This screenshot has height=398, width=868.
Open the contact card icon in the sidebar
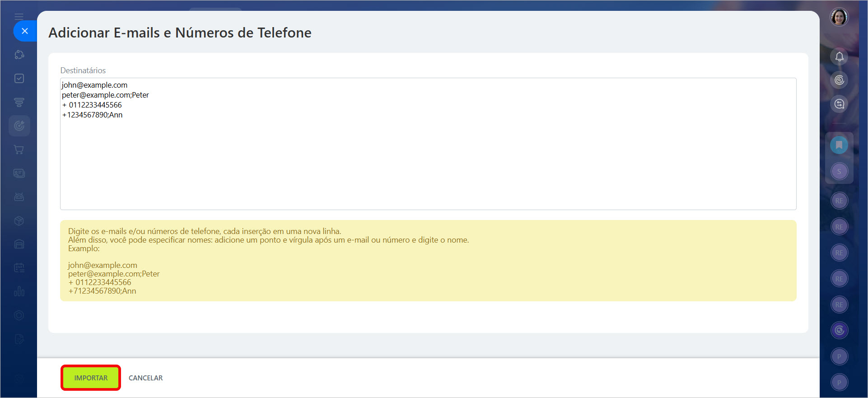(x=19, y=173)
